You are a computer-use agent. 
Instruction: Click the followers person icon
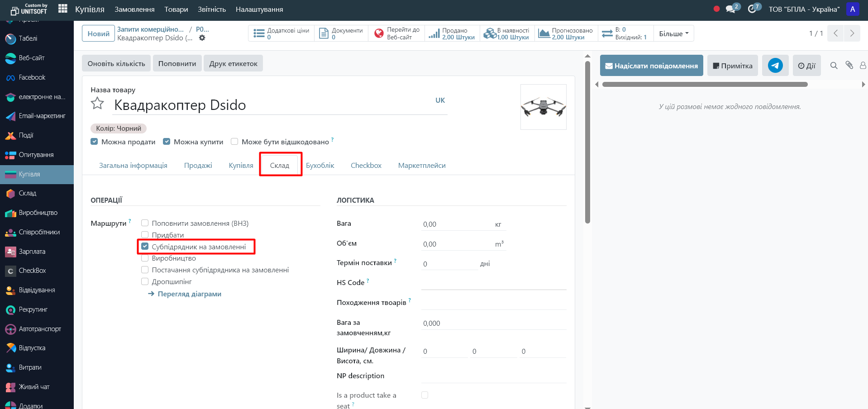pyautogui.click(x=863, y=66)
